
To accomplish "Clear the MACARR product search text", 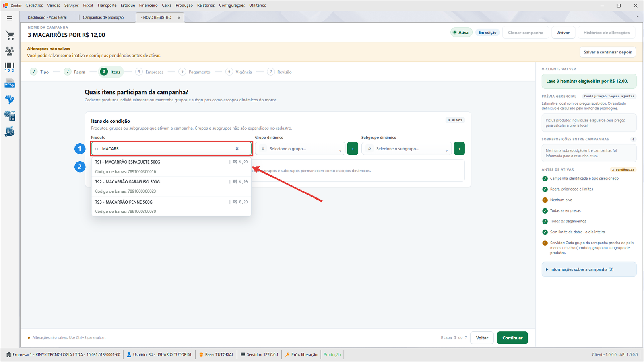I will click(237, 149).
